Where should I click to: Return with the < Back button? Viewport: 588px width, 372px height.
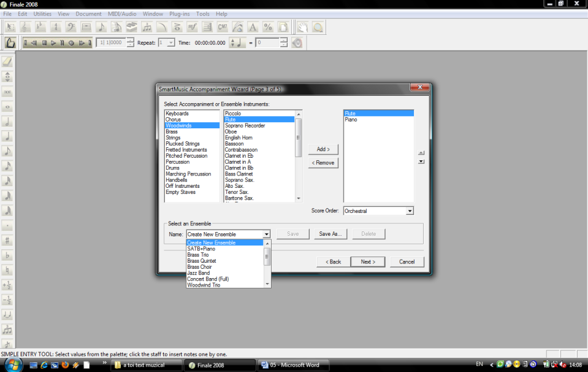click(x=334, y=262)
